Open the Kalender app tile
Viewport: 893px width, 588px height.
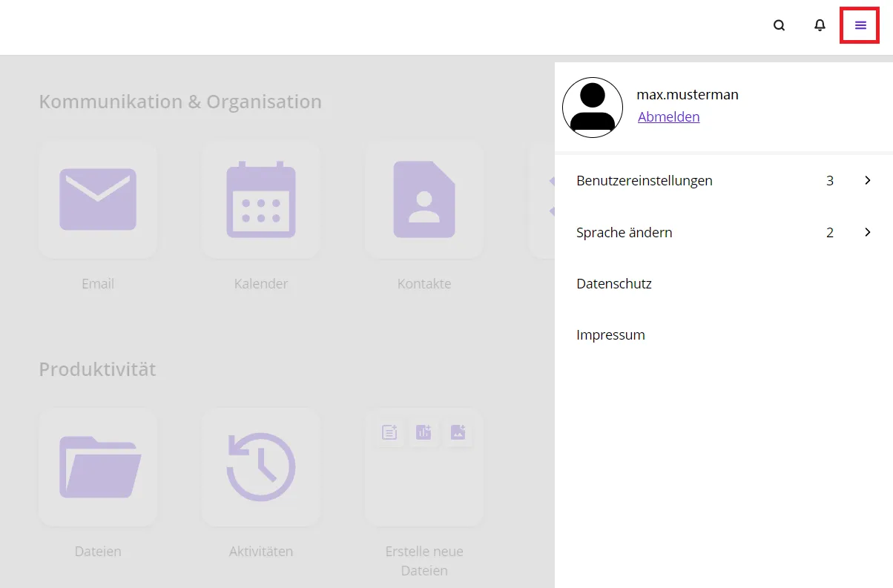pyautogui.click(x=261, y=199)
